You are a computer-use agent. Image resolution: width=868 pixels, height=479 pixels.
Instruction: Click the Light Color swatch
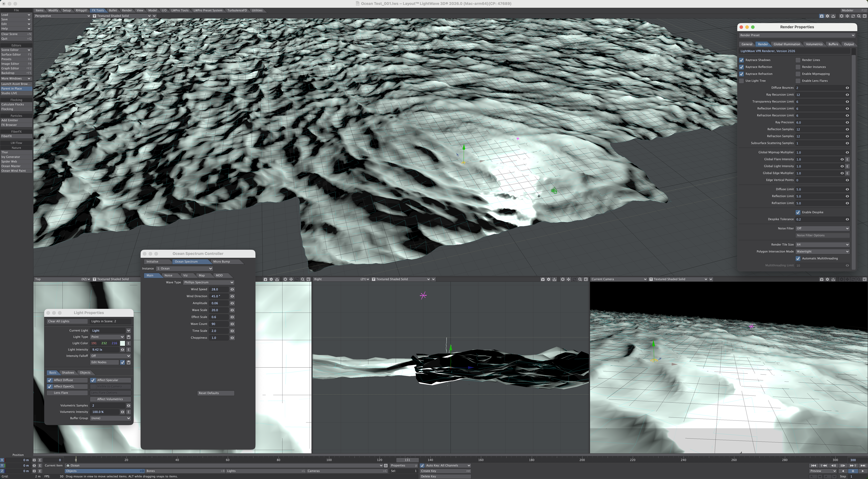tap(122, 343)
